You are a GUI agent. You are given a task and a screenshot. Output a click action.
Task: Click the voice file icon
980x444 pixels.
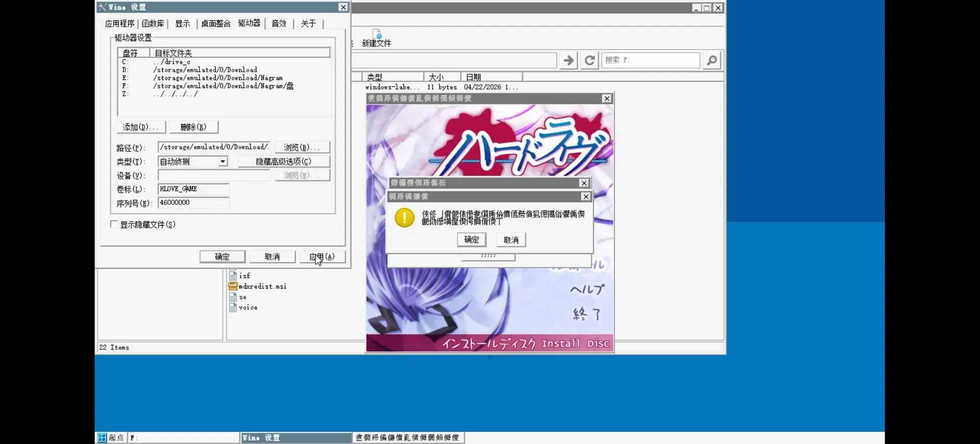(233, 307)
